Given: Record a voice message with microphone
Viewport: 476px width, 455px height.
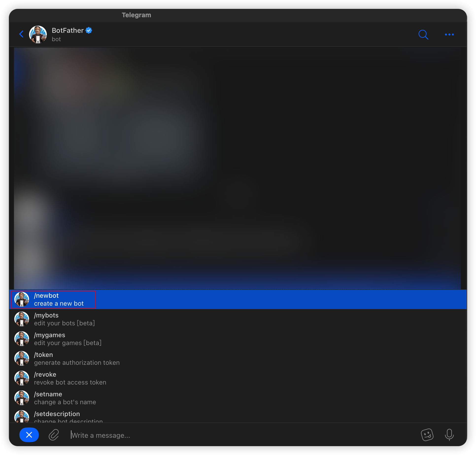Looking at the screenshot, I should [449, 435].
